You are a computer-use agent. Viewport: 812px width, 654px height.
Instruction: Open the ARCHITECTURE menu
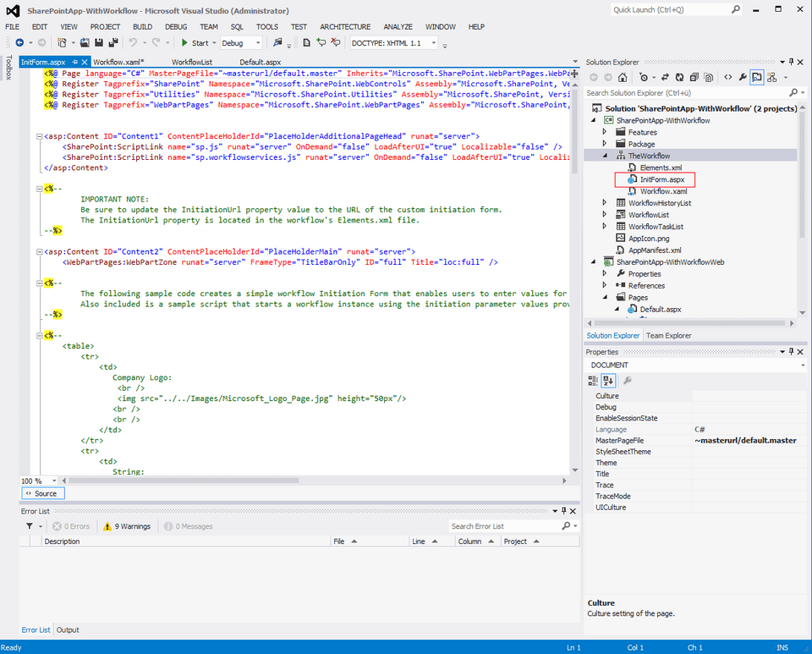[x=344, y=26]
